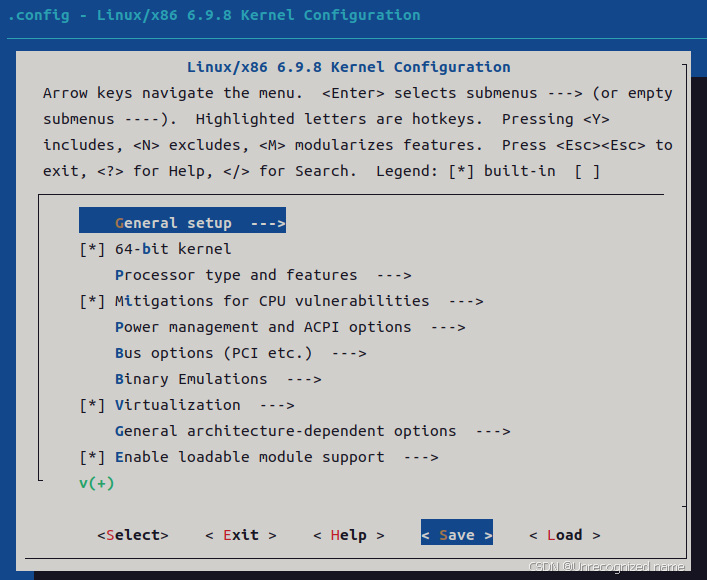Click the Load button
Screen dimensions: 707x580
click(565, 535)
